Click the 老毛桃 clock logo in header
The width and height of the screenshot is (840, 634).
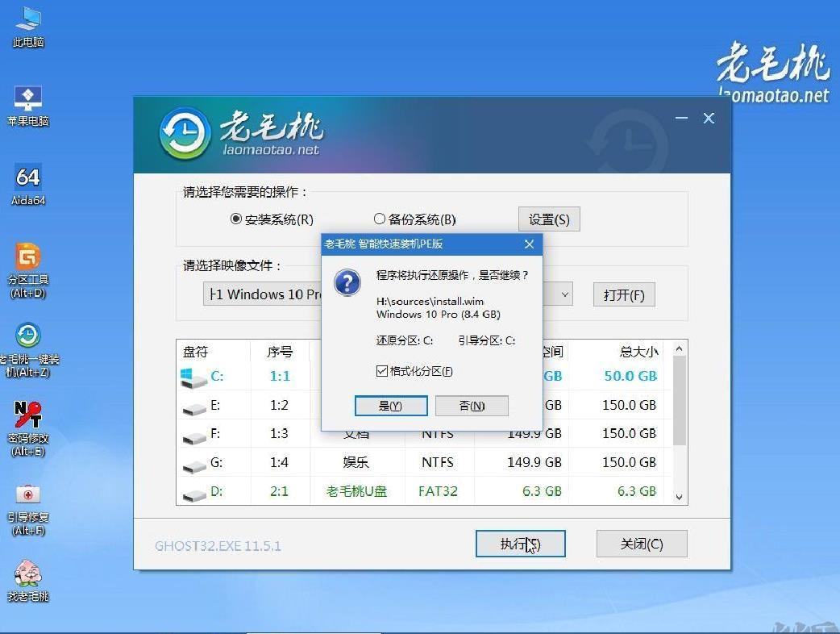click(x=185, y=133)
